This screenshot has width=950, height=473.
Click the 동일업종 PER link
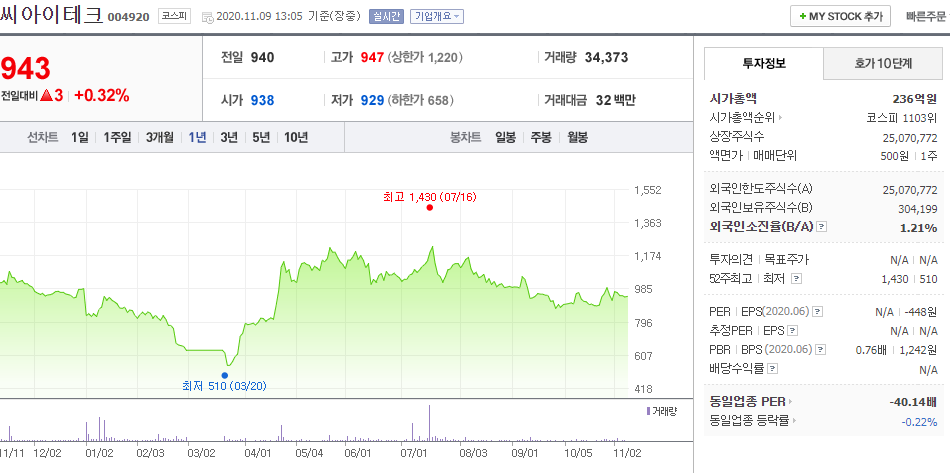point(747,402)
